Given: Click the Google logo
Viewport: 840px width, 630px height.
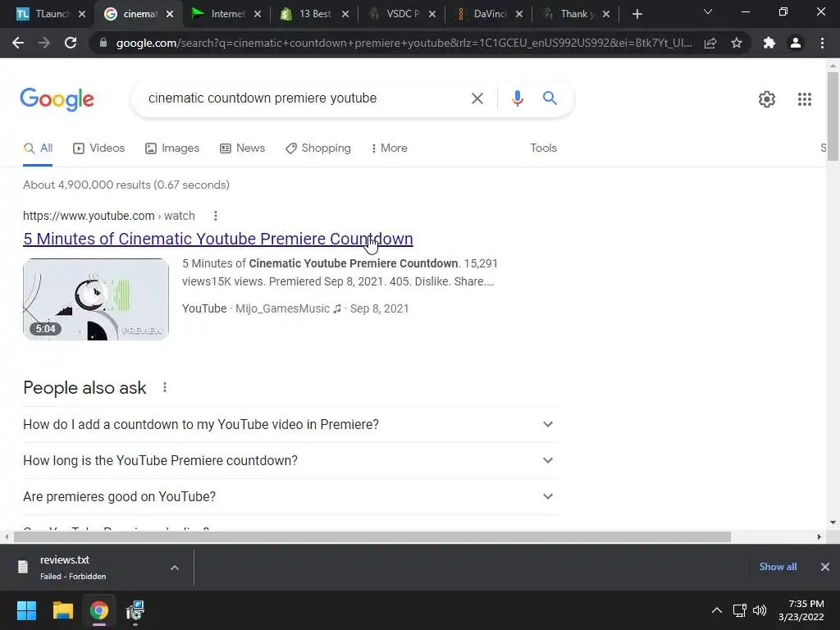Looking at the screenshot, I should click(x=57, y=99).
